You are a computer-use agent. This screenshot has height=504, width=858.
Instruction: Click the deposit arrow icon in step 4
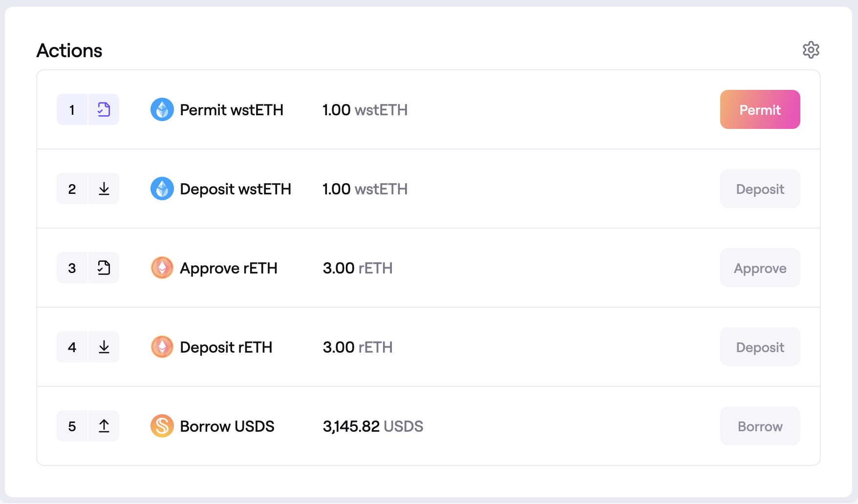pyautogui.click(x=104, y=347)
